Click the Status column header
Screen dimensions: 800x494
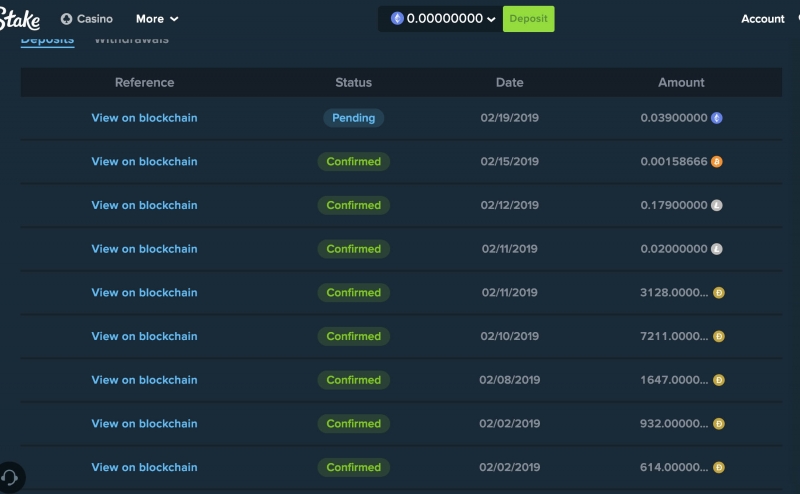click(354, 82)
